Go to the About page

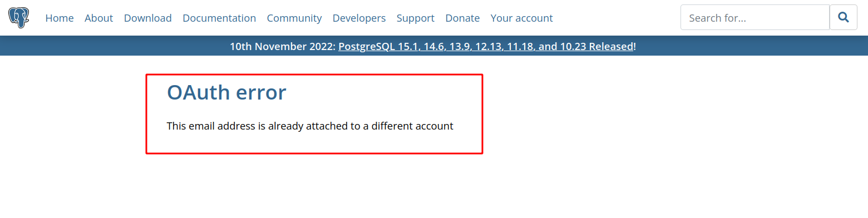pyautogui.click(x=98, y=18)
